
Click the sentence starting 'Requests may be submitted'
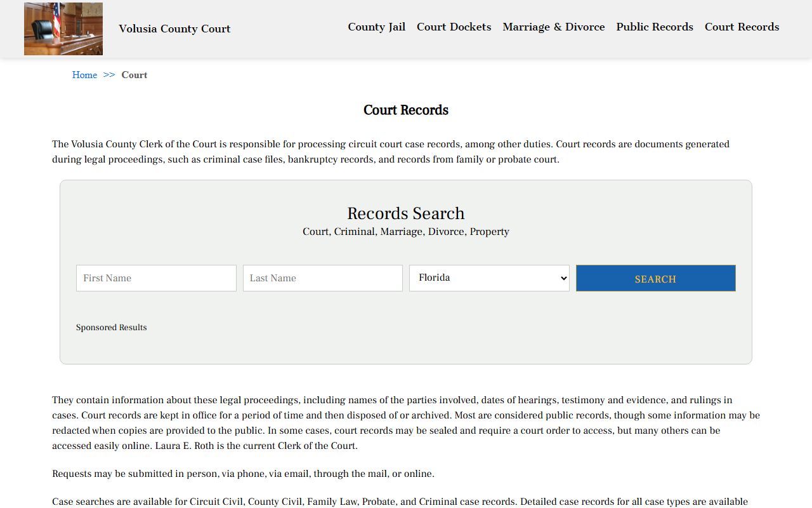click(243, 474)
